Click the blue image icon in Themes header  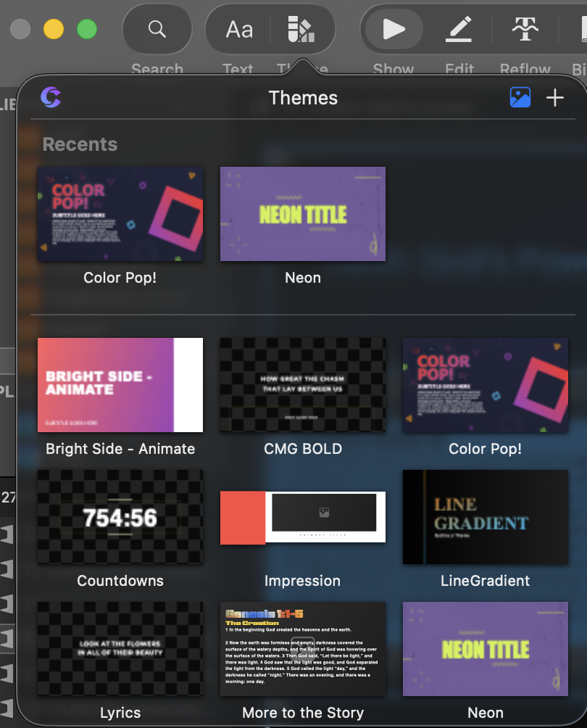coord(520,97)
